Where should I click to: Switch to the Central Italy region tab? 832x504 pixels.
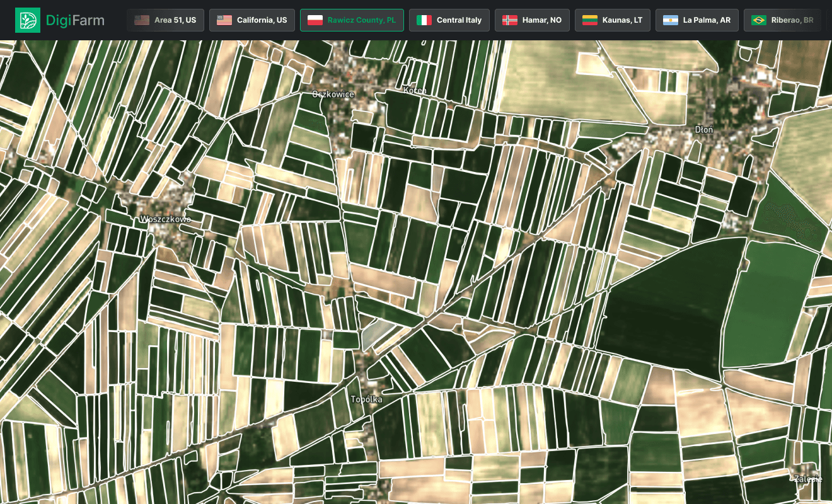[x=449, y=20]
